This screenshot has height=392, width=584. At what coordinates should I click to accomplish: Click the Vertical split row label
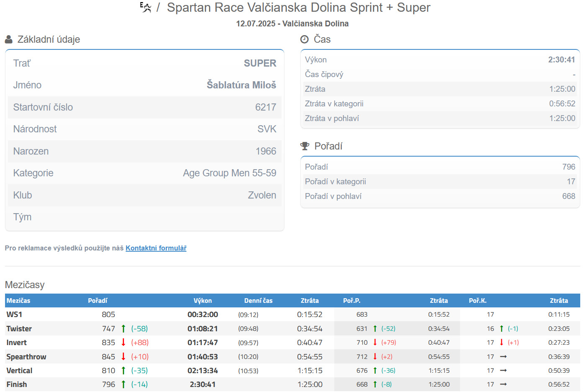coord(19,371)
